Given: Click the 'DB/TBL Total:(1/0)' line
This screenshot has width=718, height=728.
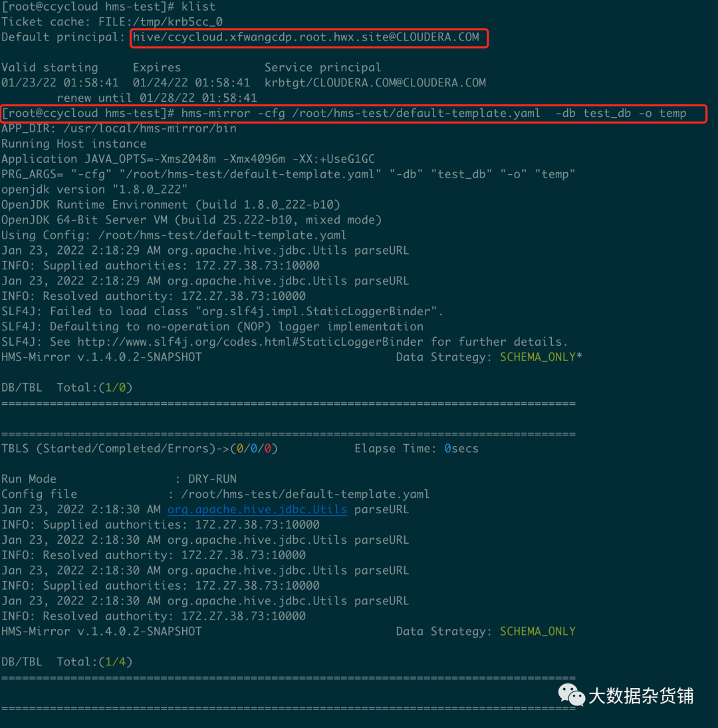Looking at the screenshot, I should click(x=67, y=388).
